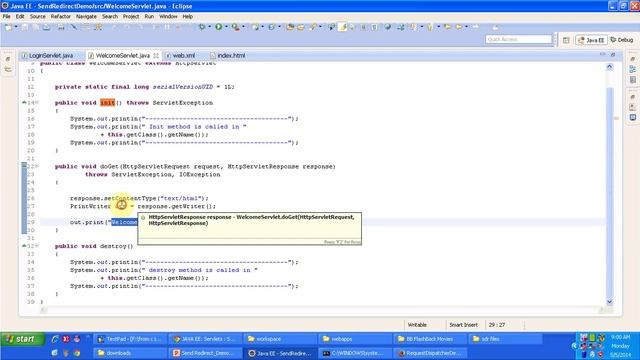Collapse the init() method fold marker
Viewport: 640px width, 360px height.
pyautogui.click(x=37, y=102)
